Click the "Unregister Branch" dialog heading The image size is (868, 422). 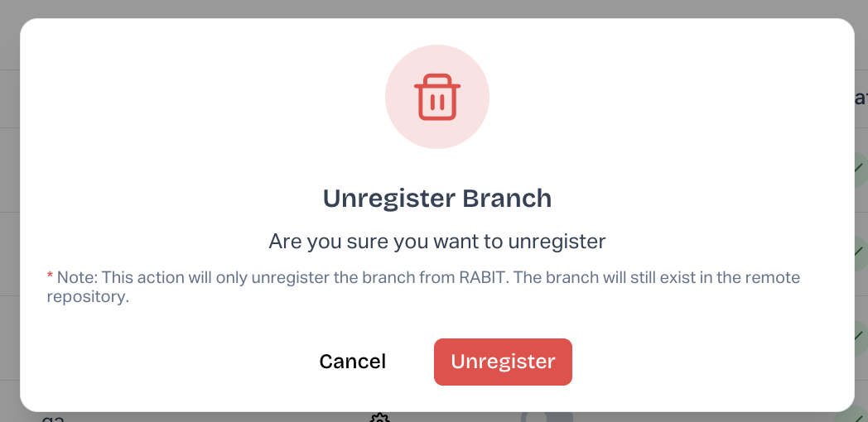pos(437,199)
